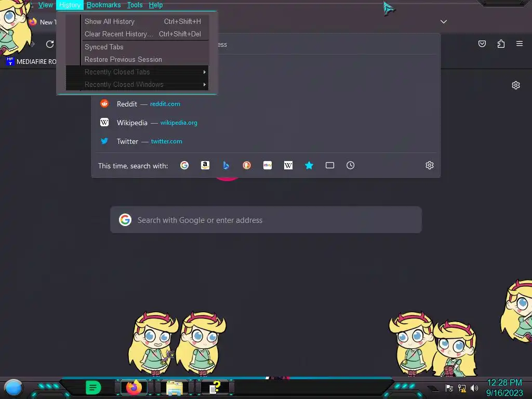Screen dimensions: 532x399
Task: Select Reddit suggestion reddit.com
Action: (265, 104)
